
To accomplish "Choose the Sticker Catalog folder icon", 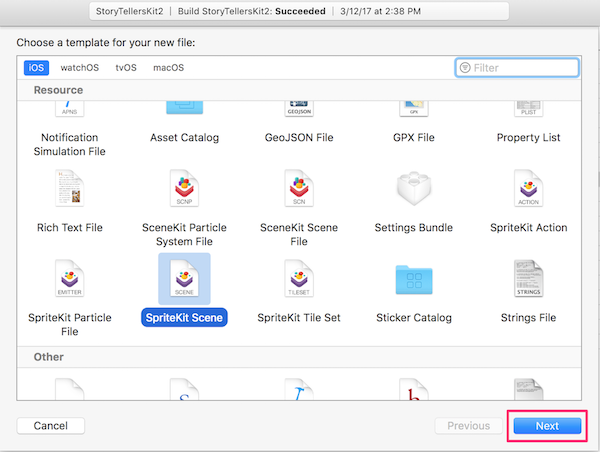I will tap(414, 280).
